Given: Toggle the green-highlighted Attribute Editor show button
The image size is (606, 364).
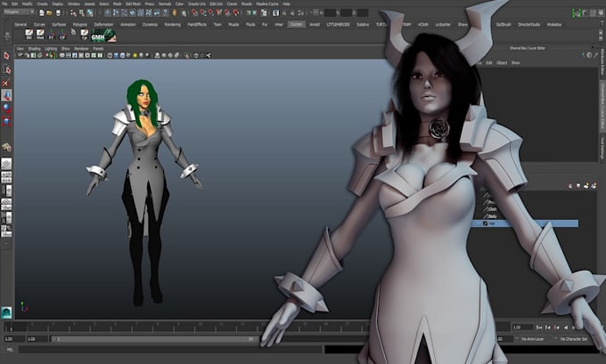Looking at the screenshot, I should (577, 12).
